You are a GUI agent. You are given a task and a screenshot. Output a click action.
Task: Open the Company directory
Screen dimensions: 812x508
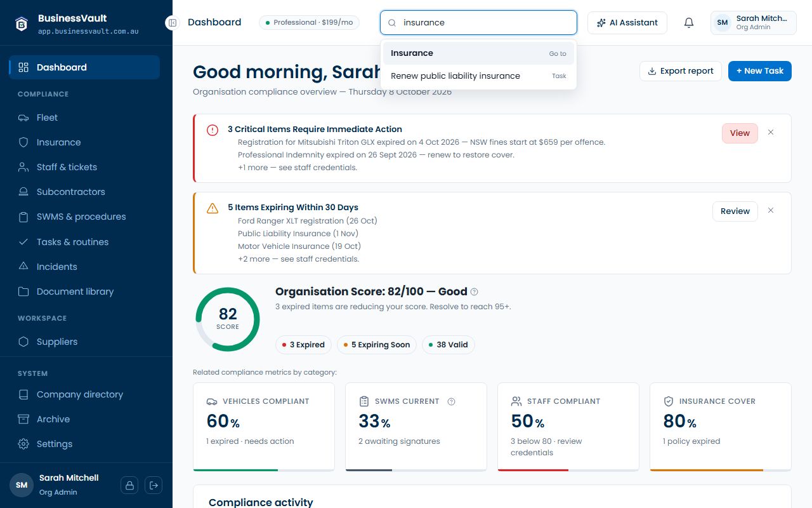coord(84,394)
